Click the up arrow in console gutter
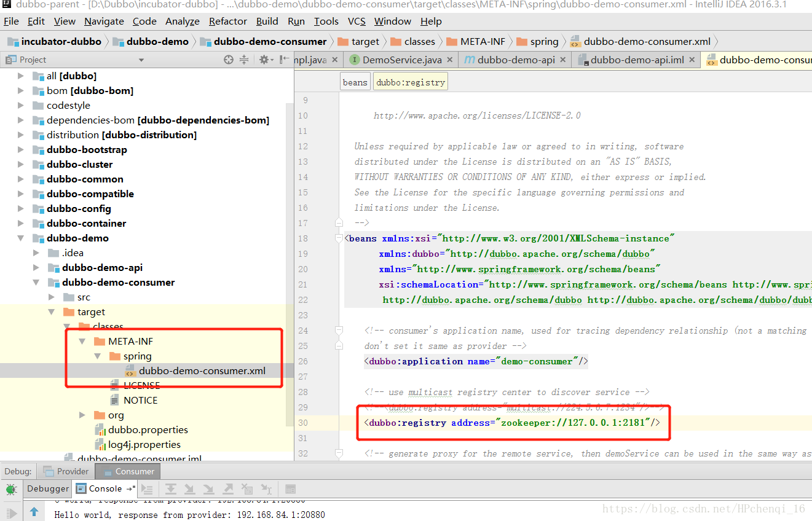This screenshot has height=521, width=812. click(x=34, y=511)
